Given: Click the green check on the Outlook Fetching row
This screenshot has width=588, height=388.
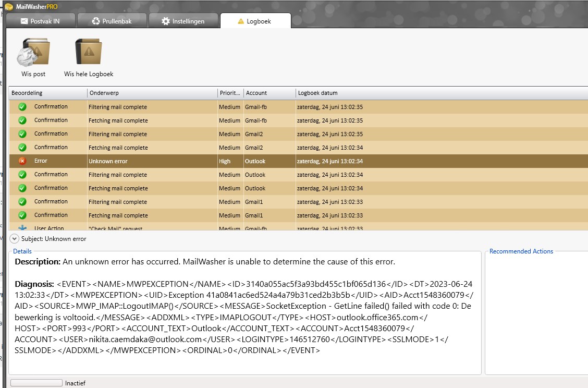Looking at the screenshot, I should point(22,188).
